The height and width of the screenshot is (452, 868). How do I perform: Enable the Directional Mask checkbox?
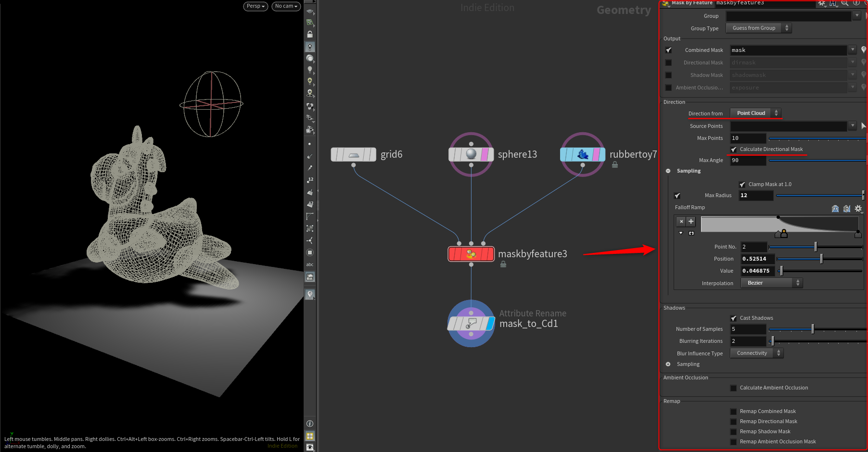668,63
